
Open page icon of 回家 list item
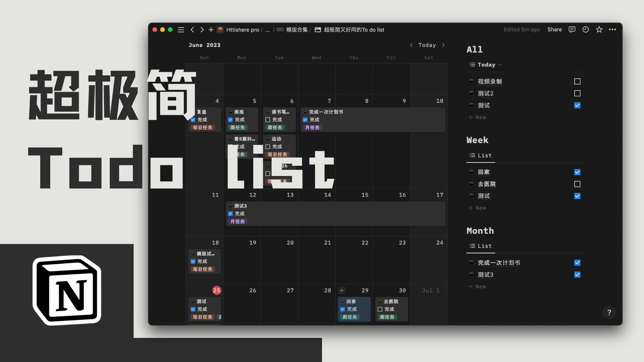471,172
